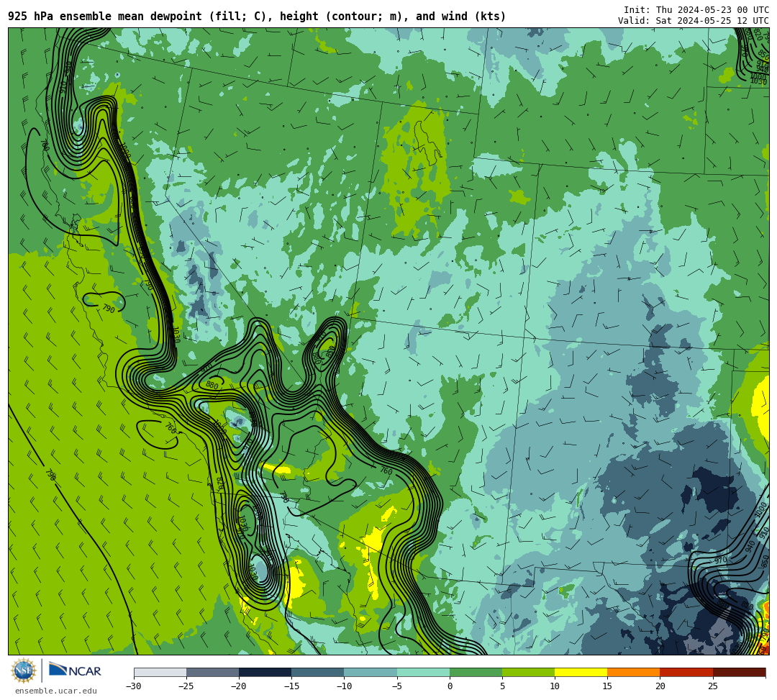Pick the mint -5 to 0 colorbar segment
The image size is (777, 700).
pyautogui.click(x=423, y=672)
